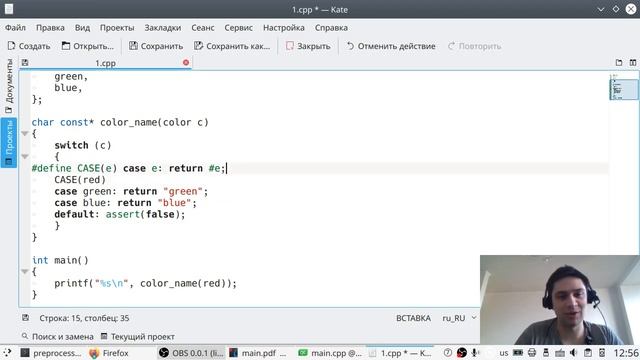Click the battery tray icon

518,352
